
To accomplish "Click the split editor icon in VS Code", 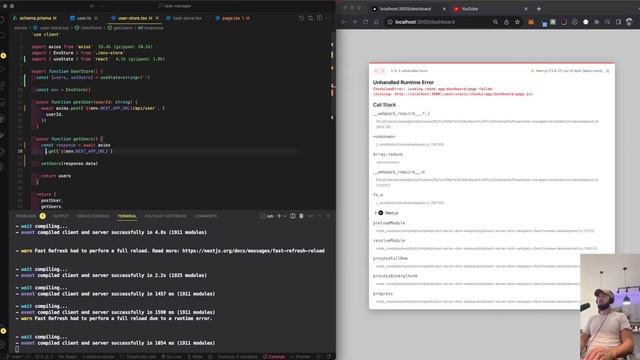I will [319, 18].
